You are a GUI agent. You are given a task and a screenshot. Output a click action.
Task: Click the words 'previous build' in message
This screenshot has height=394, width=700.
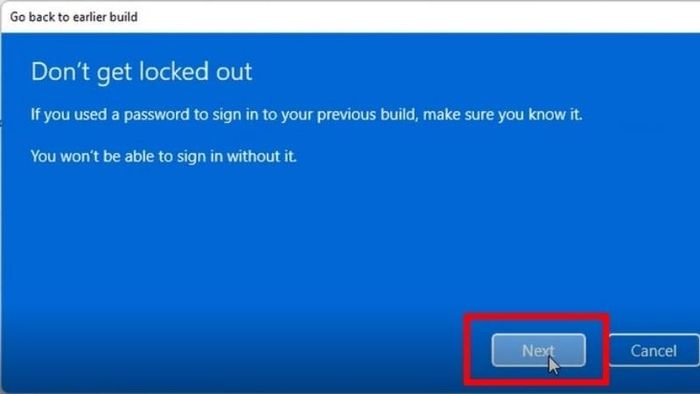point(367,115)
